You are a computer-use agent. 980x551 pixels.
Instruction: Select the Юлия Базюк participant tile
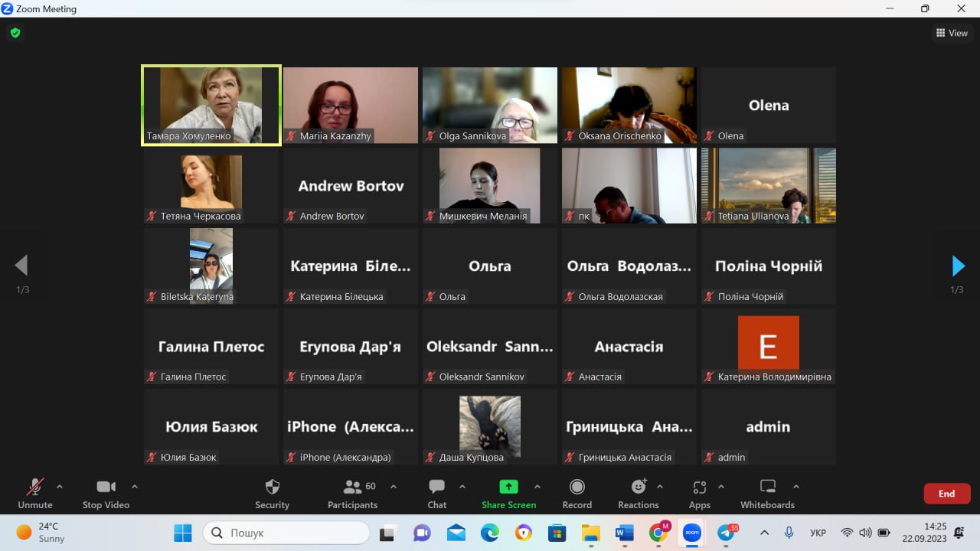point(211,427)
